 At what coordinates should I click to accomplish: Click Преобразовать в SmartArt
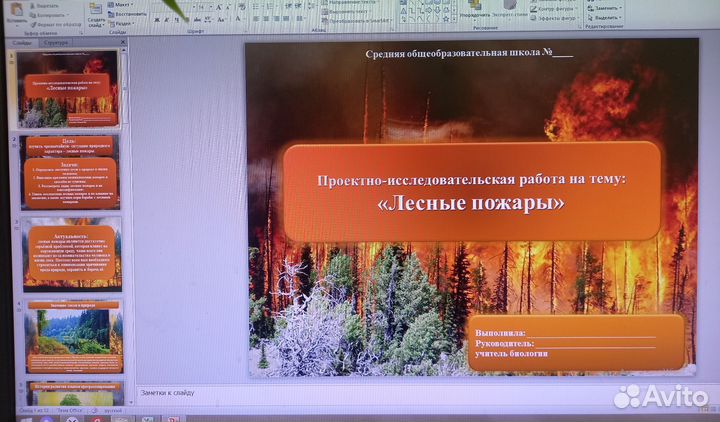coord(357,21)
